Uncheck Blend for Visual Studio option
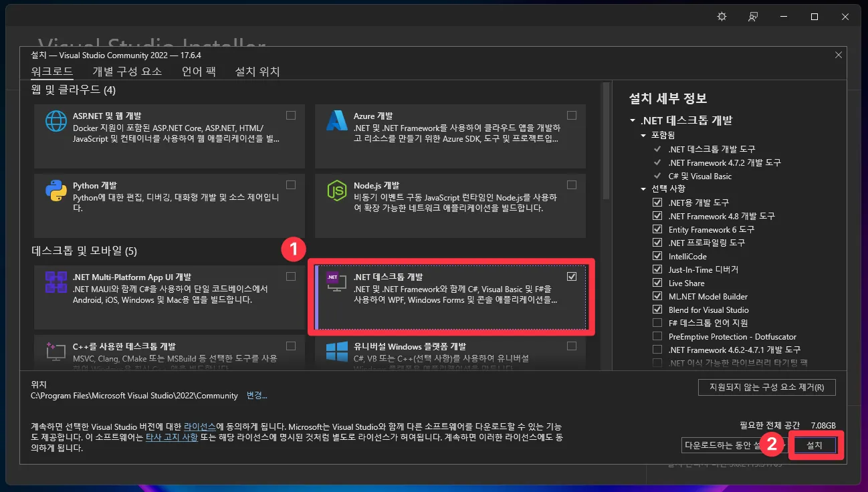The height and width of the screenshot is (492, 868). [657, 310]
